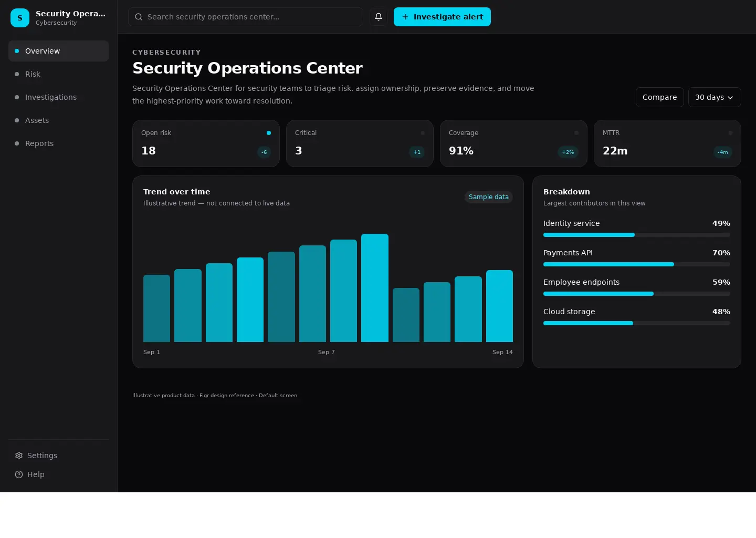Click the +2% change badge

568,152
